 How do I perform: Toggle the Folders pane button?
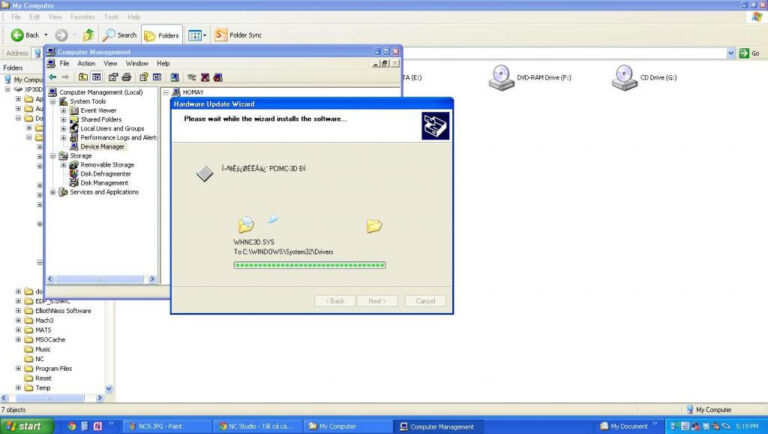point(162,35)
